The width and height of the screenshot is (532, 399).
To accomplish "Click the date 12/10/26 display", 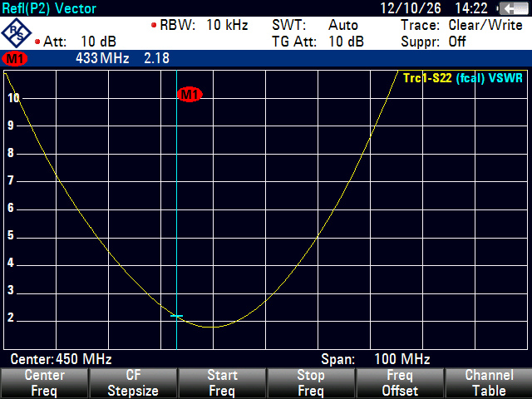I will click(411, 8).
